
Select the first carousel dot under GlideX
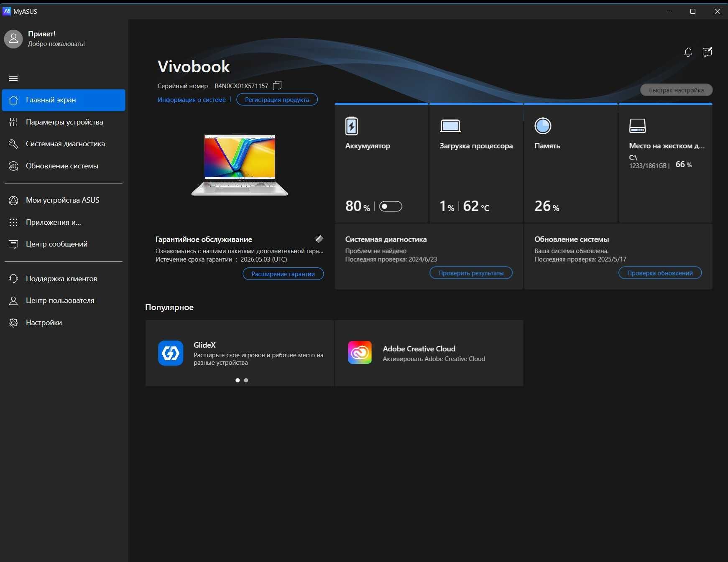pos(238,380)
